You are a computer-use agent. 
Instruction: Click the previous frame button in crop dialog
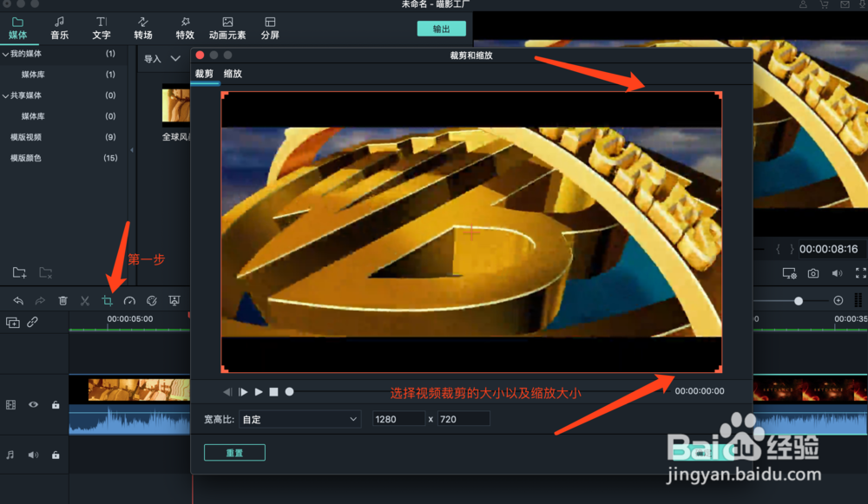(227, 392)
